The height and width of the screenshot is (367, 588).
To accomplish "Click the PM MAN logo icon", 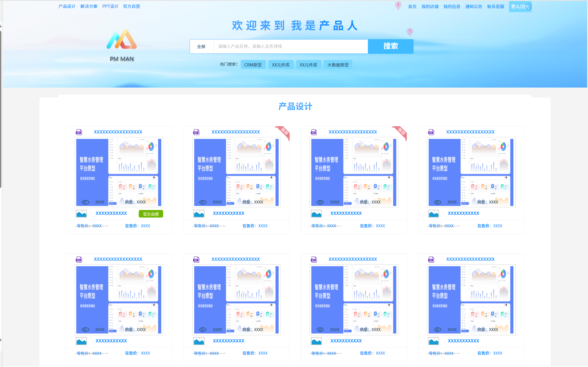I will click(122, 39).
